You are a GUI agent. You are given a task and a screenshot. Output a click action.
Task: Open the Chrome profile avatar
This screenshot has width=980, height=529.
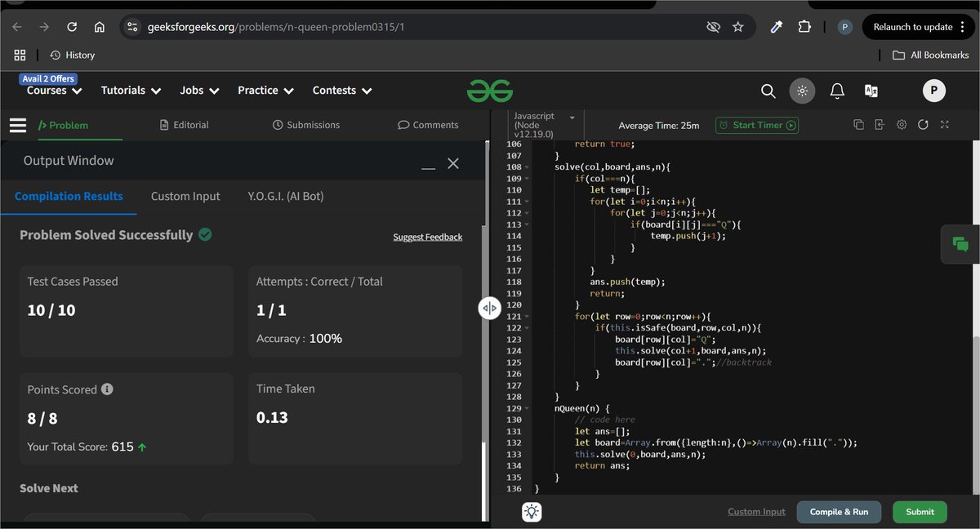tap(845, 27)
